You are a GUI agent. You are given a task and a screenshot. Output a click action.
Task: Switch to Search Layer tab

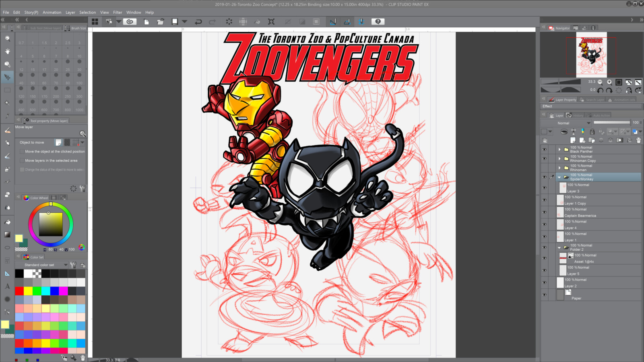(592, 100)
